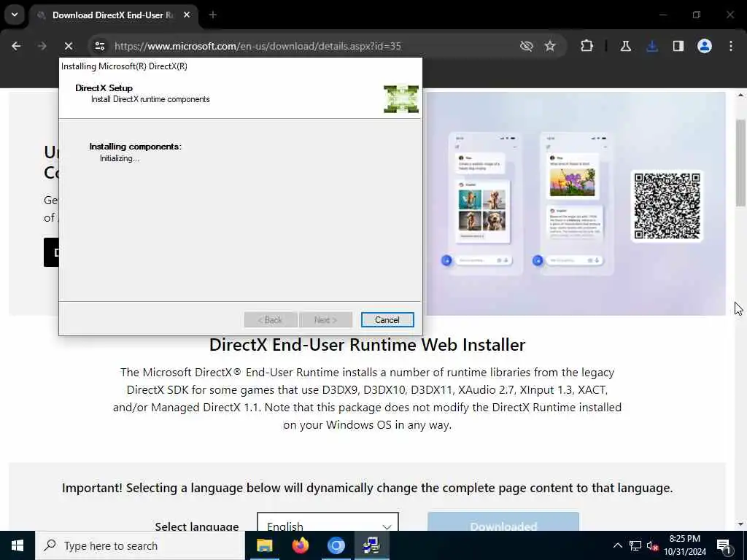Open Chrome extensions puzzle icon

click(x=587, y=46)
